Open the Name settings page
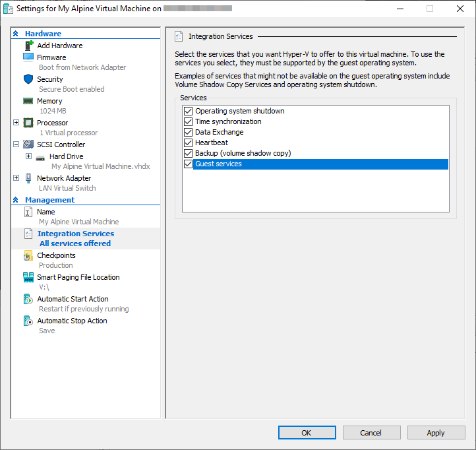 point(46,212)
